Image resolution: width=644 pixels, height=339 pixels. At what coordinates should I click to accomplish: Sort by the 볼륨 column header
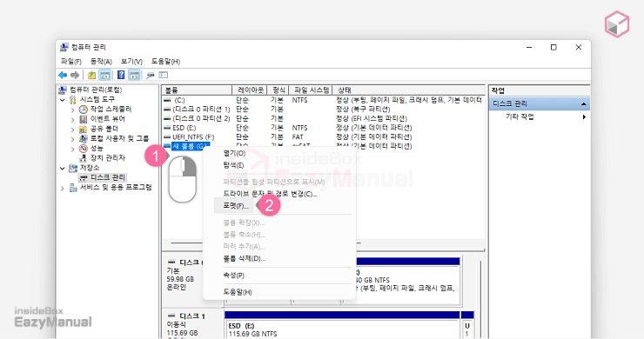coord(198,90)
